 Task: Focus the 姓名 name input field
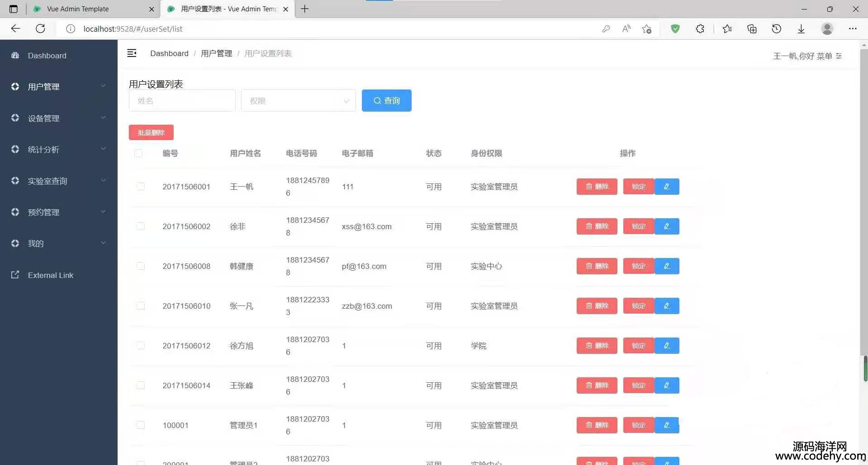(182, 101)
